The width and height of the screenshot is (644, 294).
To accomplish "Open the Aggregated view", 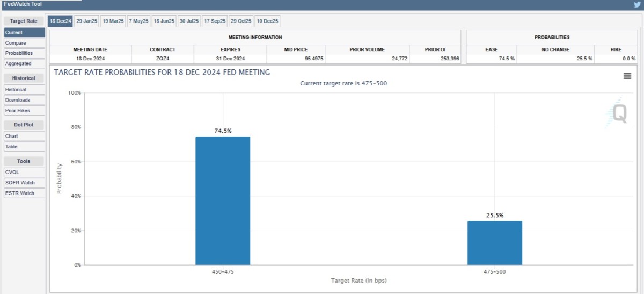I will (x=24, y=63).
